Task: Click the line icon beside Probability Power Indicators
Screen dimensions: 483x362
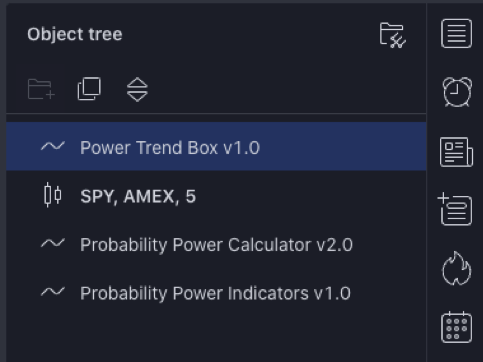Action: [x=53, y=292]
